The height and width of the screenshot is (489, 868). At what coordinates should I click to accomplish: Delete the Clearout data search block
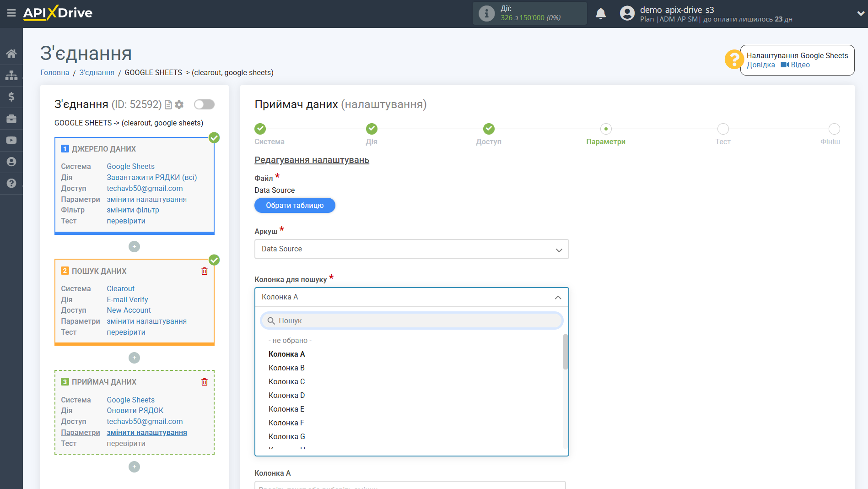click(205, 271)
